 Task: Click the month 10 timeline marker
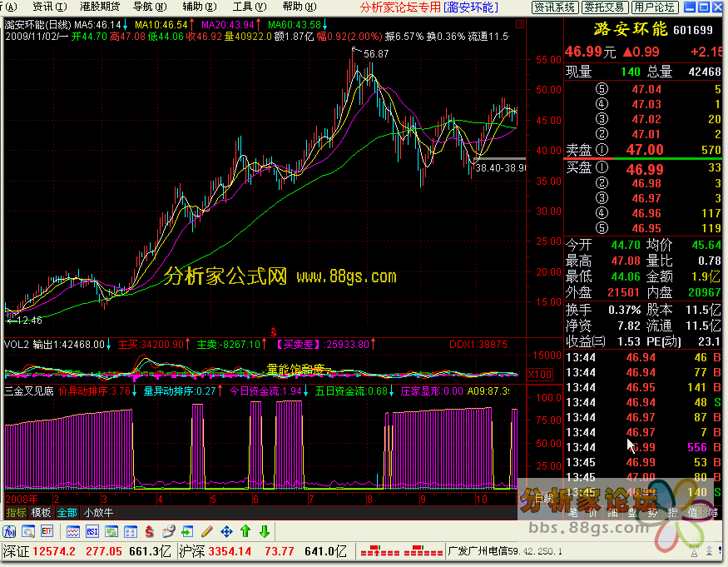tap(482, 500)
